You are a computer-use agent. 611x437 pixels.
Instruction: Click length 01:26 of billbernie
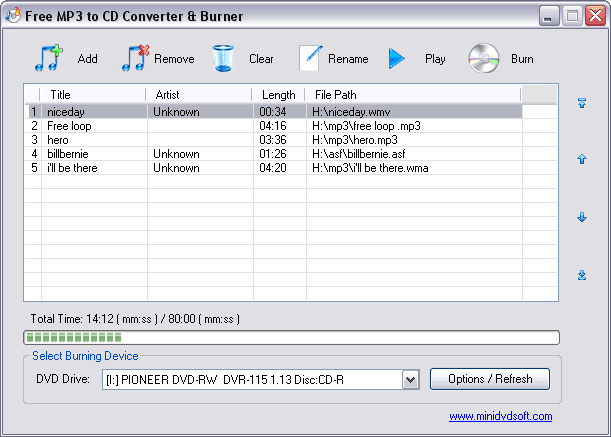point(273,154)
